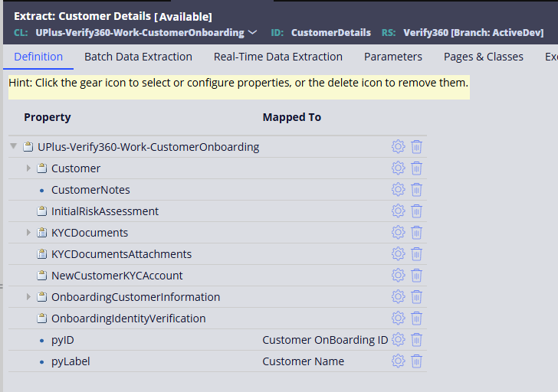This screenshot has height=392, width=558.
Task: Trash the InitialRiskAssessment row
Action: 416,211
